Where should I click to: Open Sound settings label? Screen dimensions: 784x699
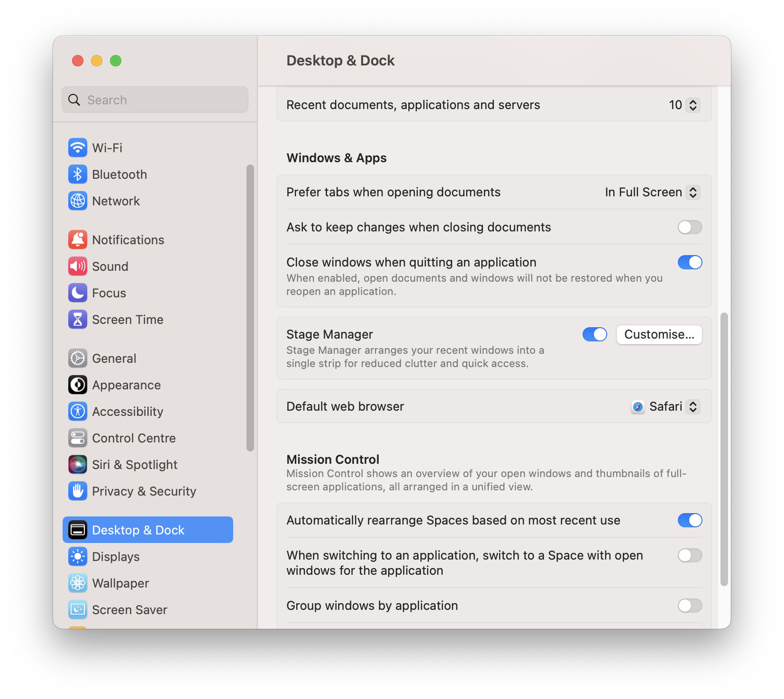(x=110, y=266)
